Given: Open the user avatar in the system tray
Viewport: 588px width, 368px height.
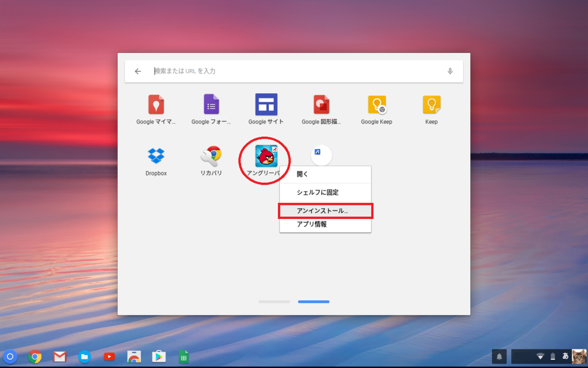Looking at the screenshot, I should 579,356.
